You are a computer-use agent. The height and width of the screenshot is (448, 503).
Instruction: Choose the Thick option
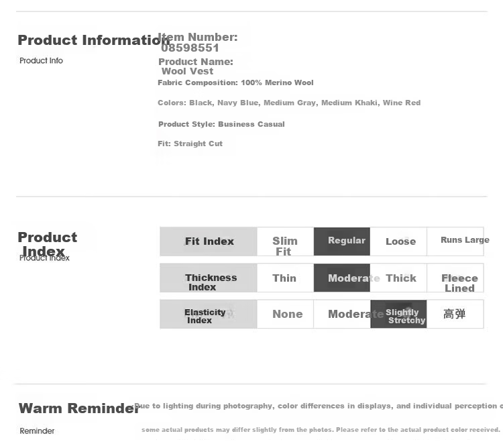(x=398, y=278)
